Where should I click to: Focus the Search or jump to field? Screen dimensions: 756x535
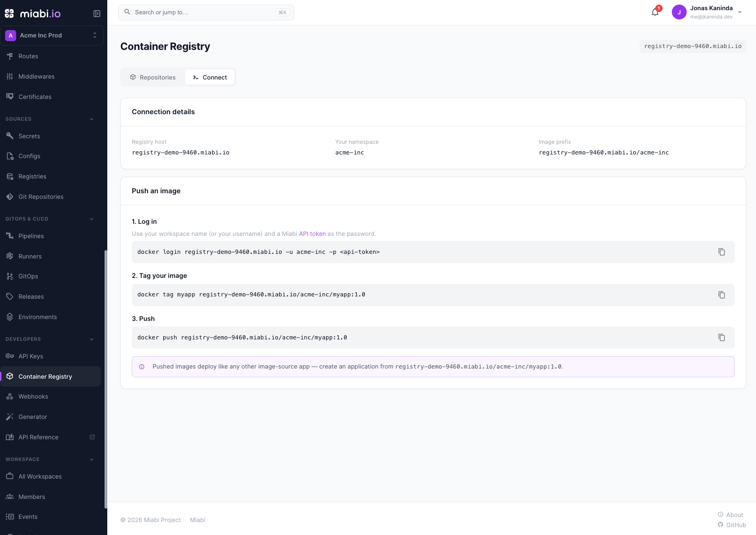pos(206,12)
